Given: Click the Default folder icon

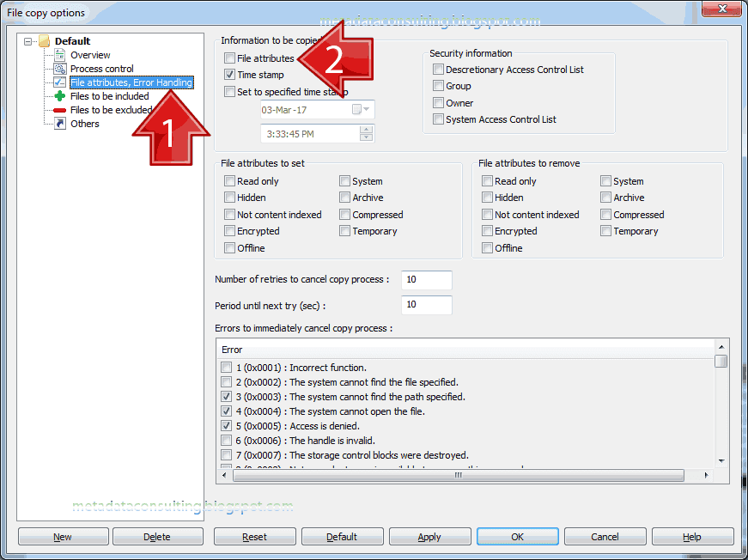Looking at the screenshot, I should (x=45, y=40).
